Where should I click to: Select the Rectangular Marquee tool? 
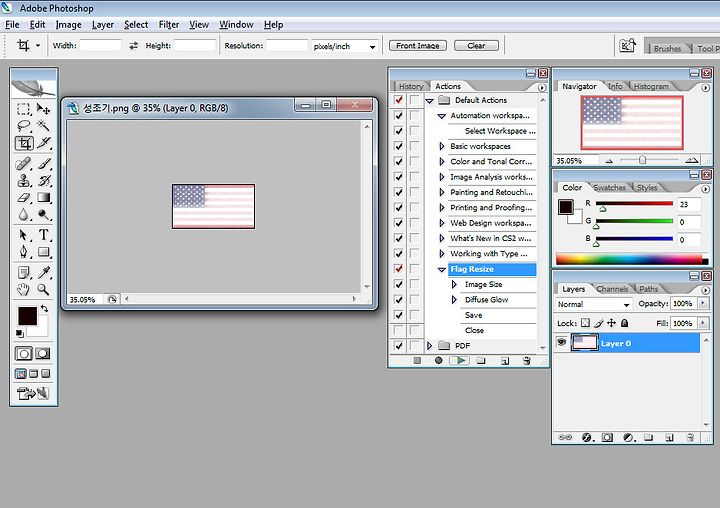[23, 109]
